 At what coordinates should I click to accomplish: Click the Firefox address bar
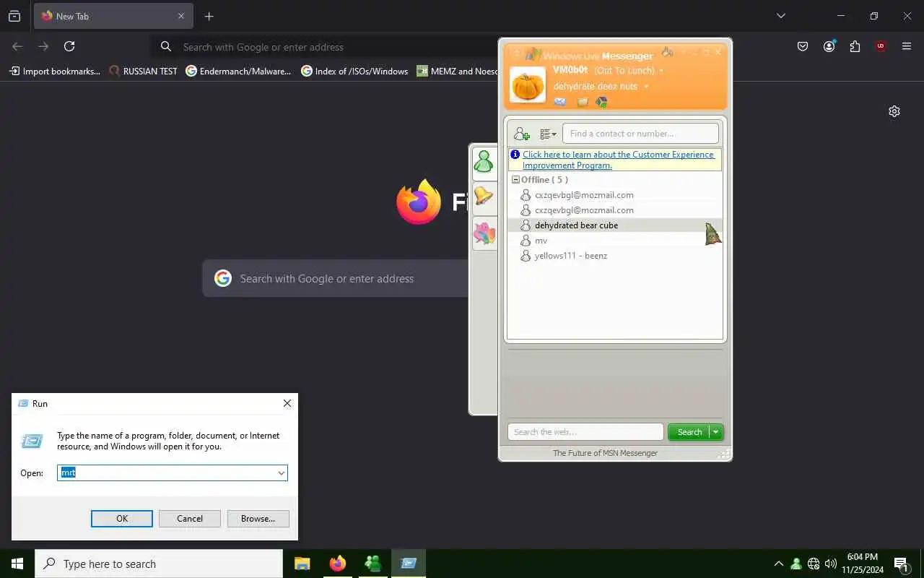[x=325, y=47]
